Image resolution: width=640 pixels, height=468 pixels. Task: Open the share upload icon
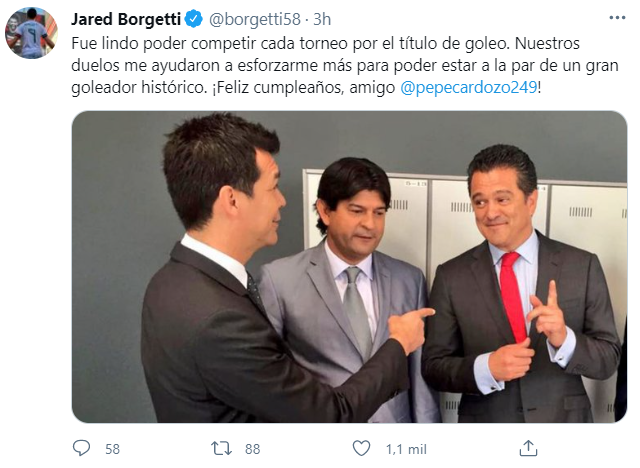tap(528, 448)
